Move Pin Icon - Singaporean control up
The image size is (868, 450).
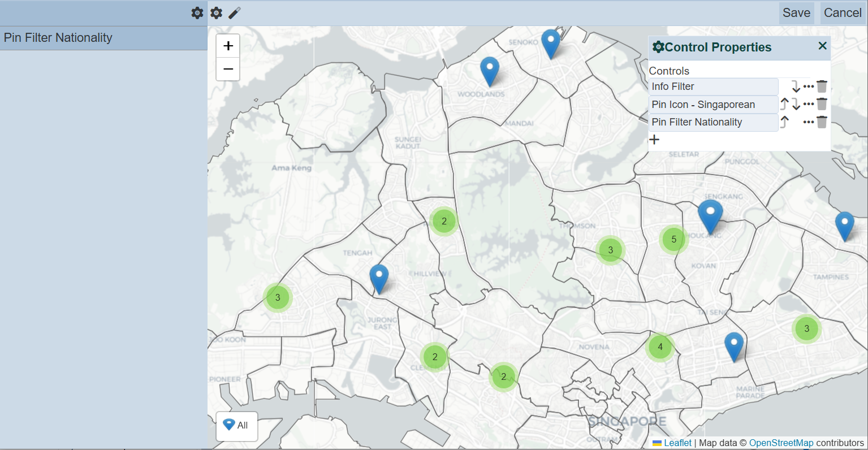tap(784, 104)
